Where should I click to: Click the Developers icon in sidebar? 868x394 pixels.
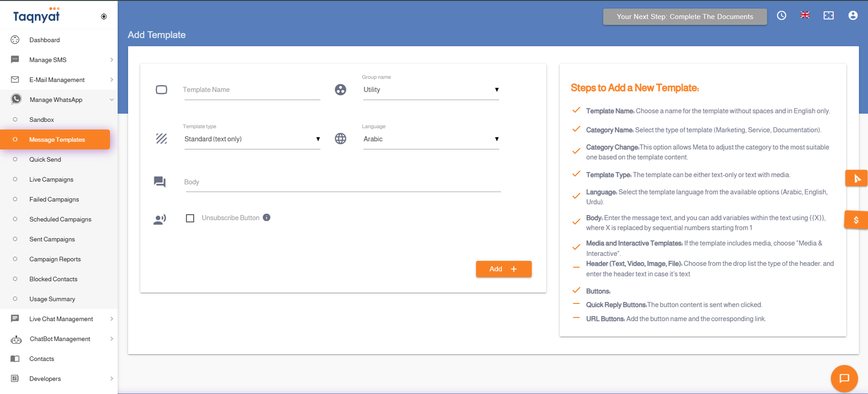tap(15, 378)
